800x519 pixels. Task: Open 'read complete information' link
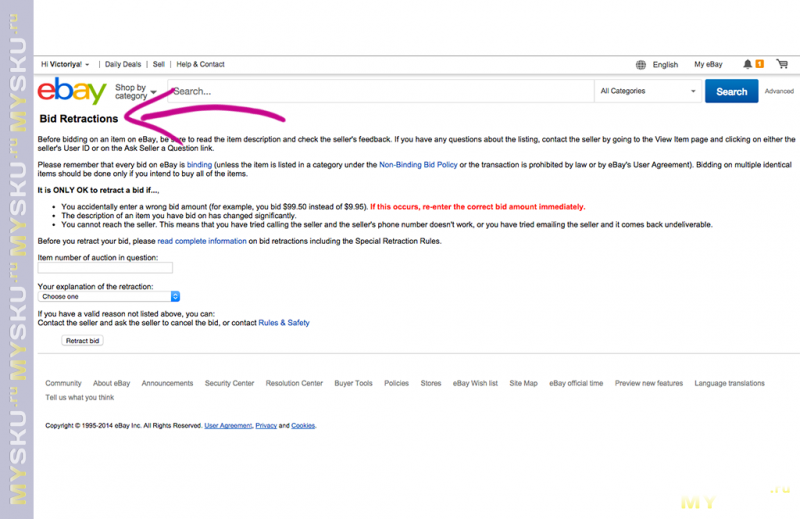pos(201,241)
